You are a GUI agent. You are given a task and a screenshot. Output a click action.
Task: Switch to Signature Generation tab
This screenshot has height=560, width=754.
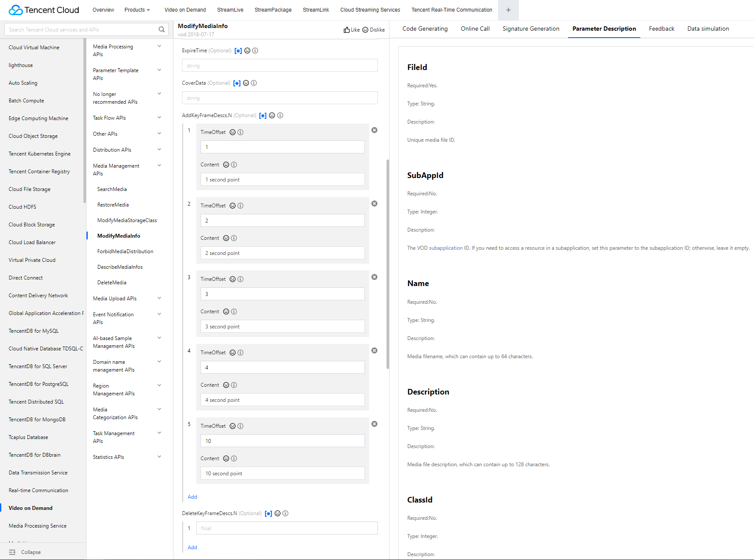[x=531, y=29]
